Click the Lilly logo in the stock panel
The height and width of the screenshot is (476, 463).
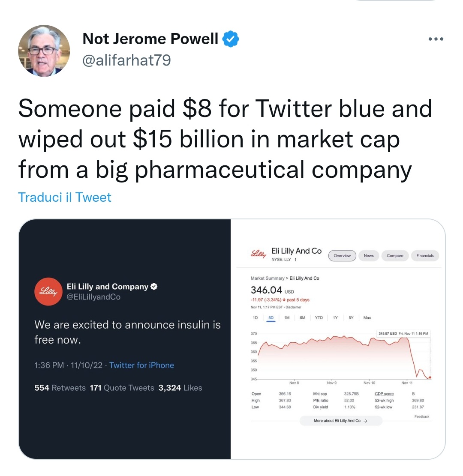click(x=258, y=254)
